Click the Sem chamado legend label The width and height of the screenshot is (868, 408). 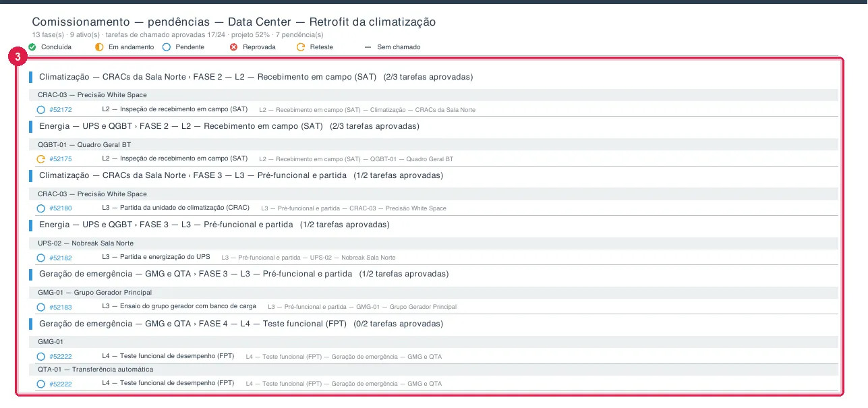click(x=399, y=47)
